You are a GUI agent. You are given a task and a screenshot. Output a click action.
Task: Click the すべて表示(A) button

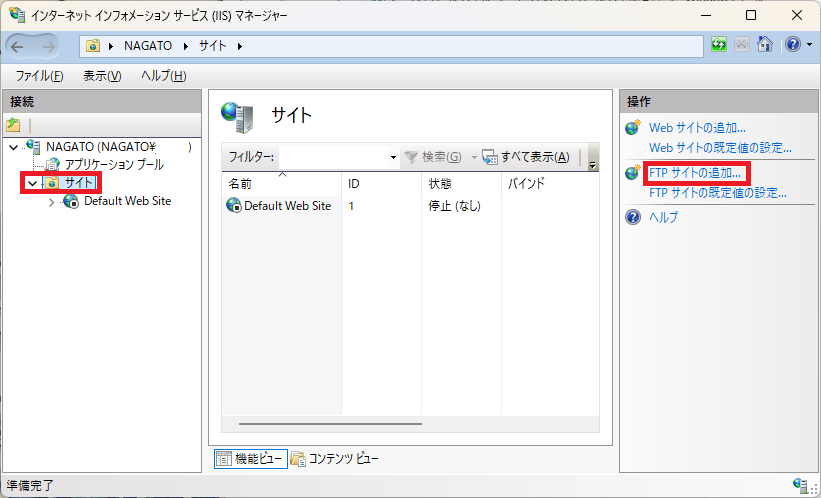pyautogui.click(x=526, y=157)
